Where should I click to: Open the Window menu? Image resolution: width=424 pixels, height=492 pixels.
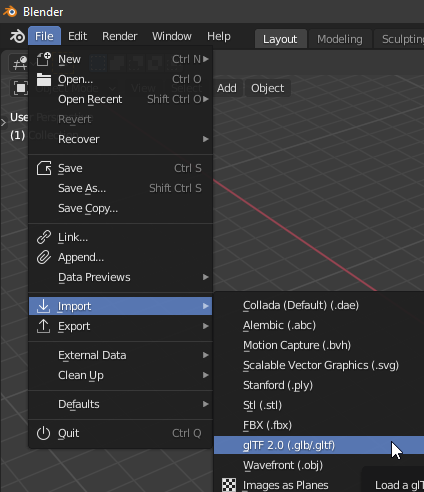(x=172, y=36)
